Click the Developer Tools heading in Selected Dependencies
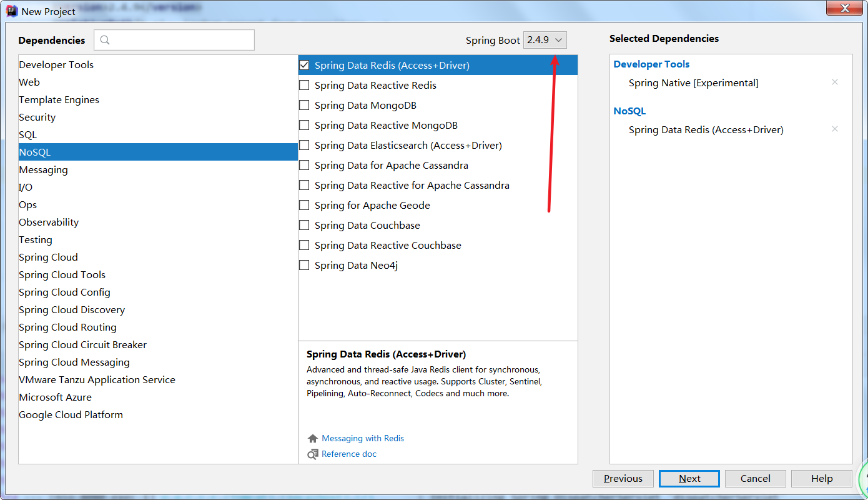868x500 pixels. point(651,64)
